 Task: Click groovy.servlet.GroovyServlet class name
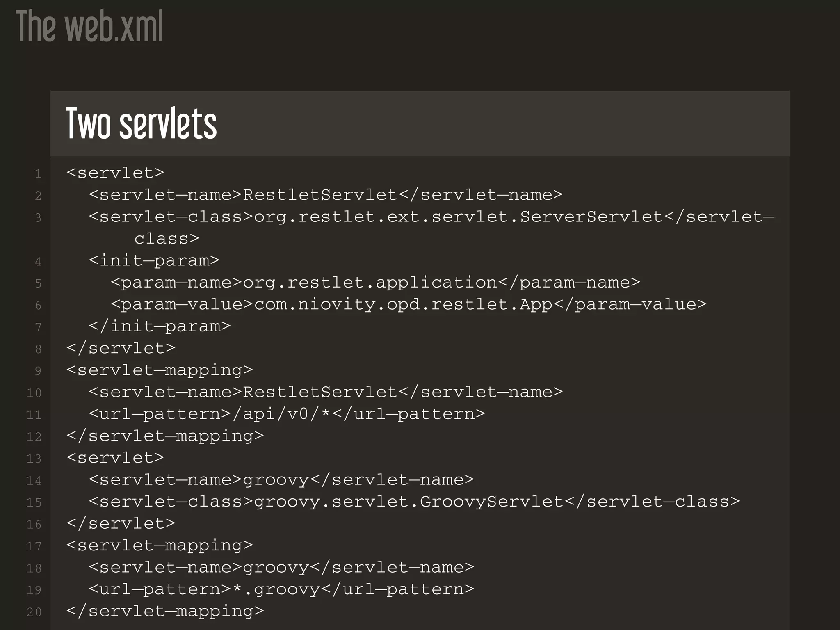click(409, 502)
